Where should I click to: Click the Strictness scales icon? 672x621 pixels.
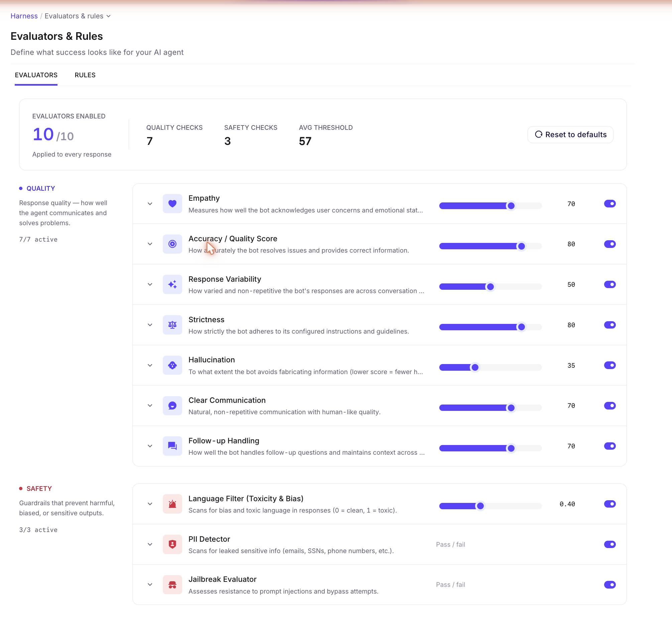pyautogui.click(x=172, y=325)
